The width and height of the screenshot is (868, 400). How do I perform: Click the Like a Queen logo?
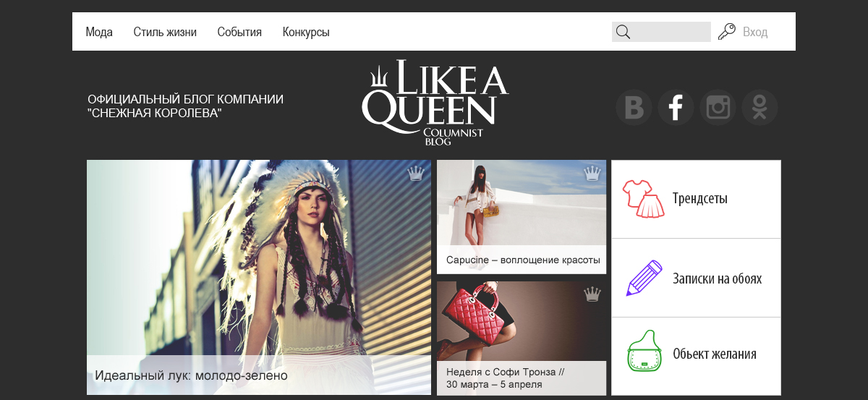click(434, 102)
